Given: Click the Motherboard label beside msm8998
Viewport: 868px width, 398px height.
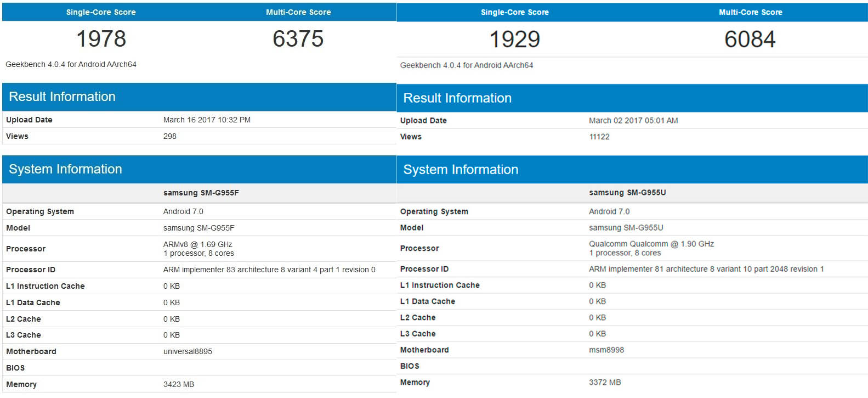Looking at the screenshot, I should click(424, 350).
